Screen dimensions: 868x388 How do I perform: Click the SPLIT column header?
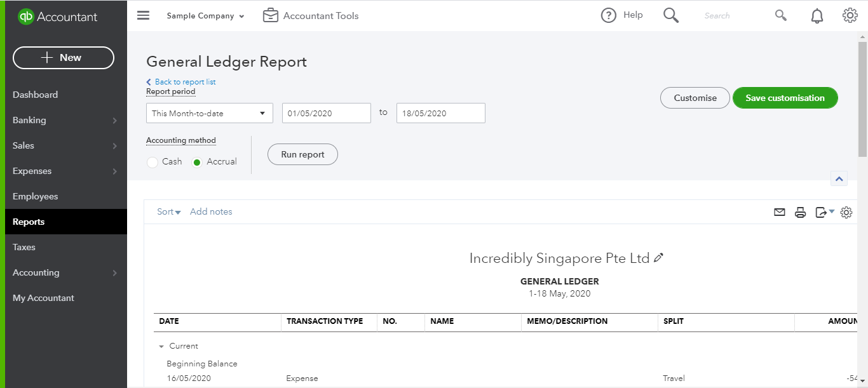pyautogui.click(x=674, y=321)
